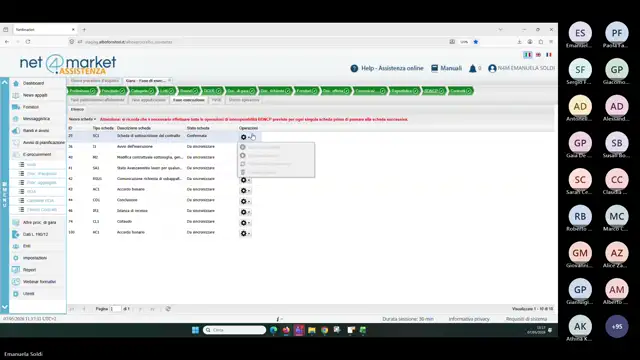The width and height of the screenshot is (640, 360).
Task: Click the notifications bell icon
Action: 472,69
